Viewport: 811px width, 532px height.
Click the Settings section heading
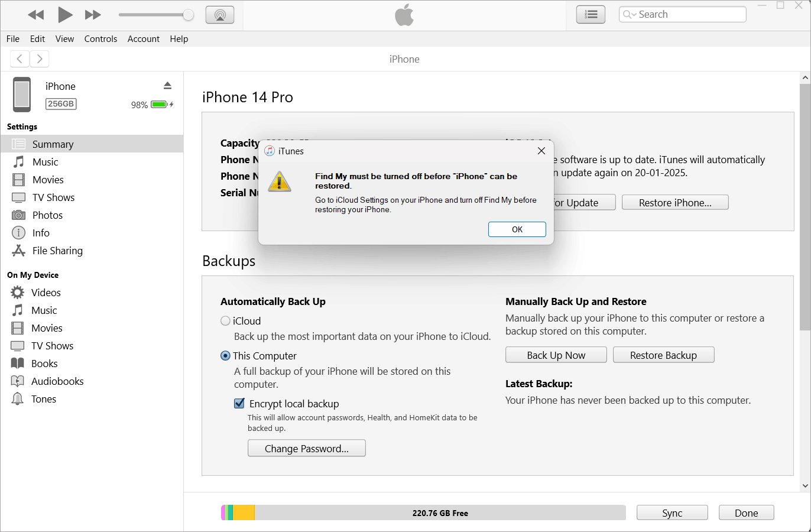click(22, 126)
